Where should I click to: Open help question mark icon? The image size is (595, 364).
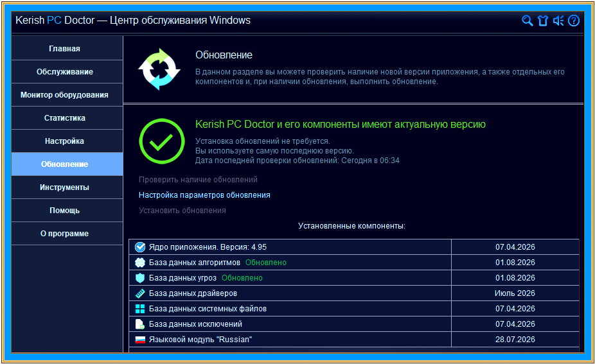coord(574,21)
